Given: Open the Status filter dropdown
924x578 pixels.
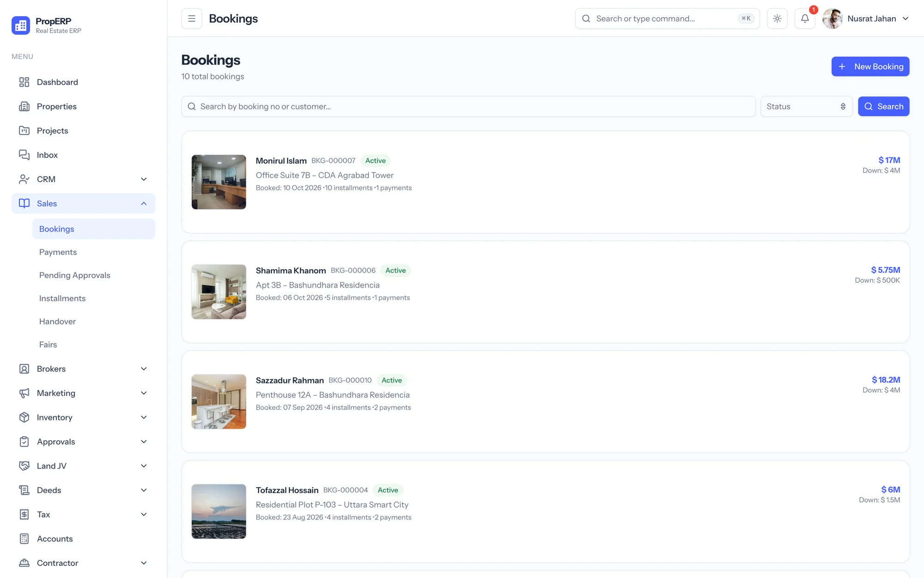Looking at the screenshot, I should coord(806,106).
